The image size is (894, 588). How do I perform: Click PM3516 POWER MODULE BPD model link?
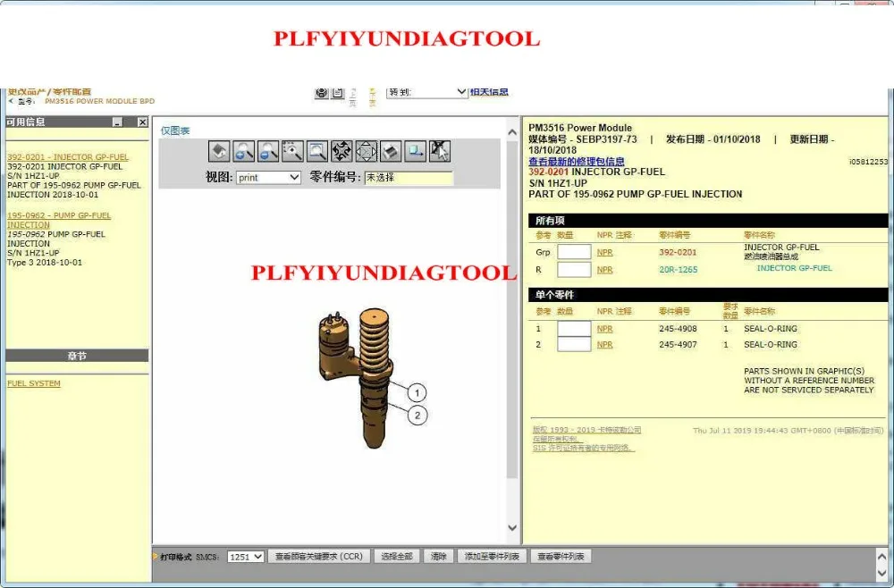[x=100, y=101]
